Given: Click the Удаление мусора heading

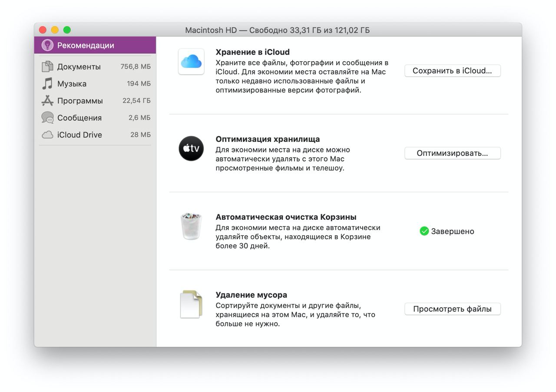Looking at the screenshot, I should click(251, 295).
